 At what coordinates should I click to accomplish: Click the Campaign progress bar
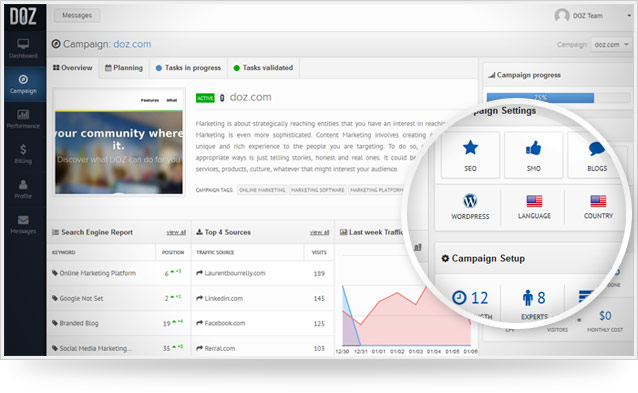coord(558,98)
